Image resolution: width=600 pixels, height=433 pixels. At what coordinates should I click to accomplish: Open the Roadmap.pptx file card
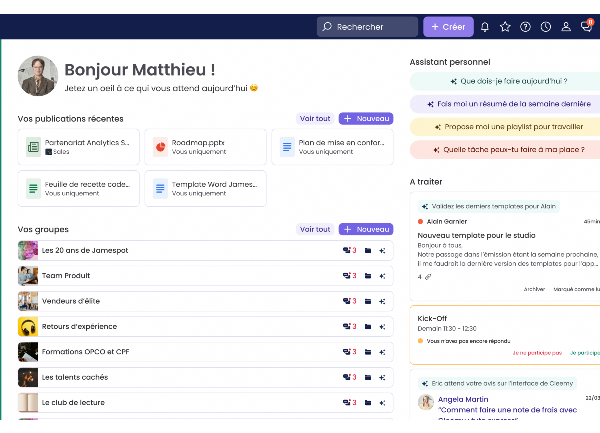coord(205,147)
